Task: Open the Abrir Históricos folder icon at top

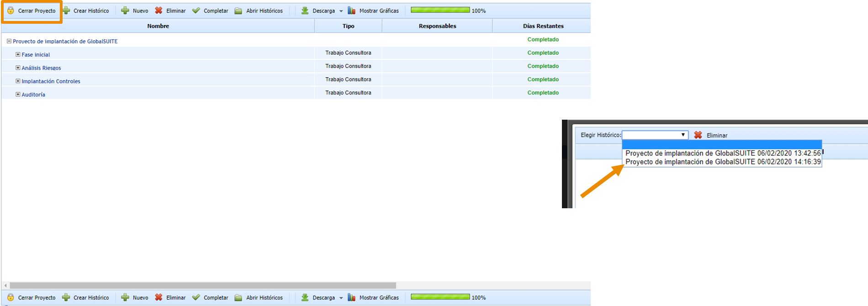Action: [238, 11]
